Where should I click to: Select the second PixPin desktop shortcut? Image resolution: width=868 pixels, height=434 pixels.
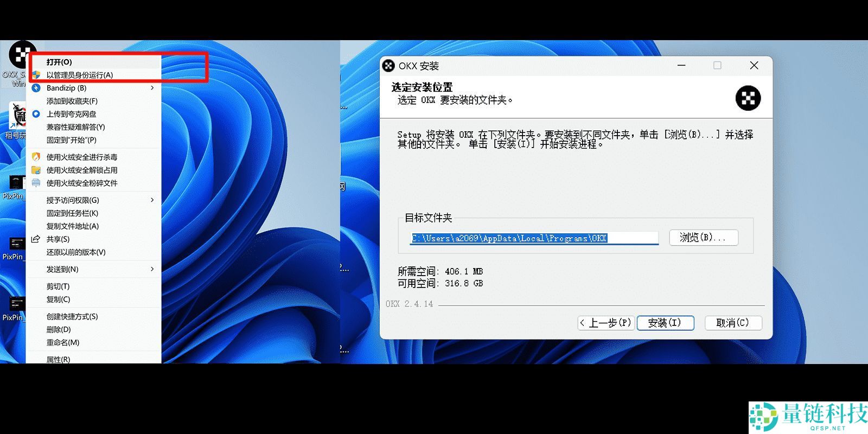14,248
